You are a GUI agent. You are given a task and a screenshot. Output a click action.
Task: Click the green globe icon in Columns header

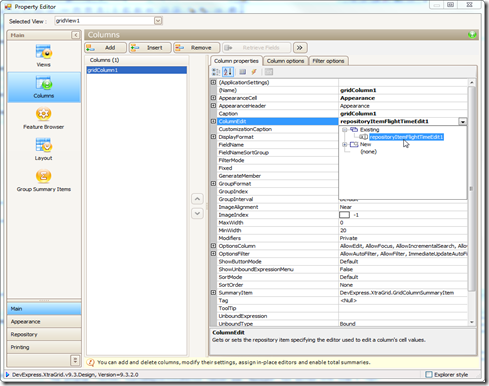(472, 35)
